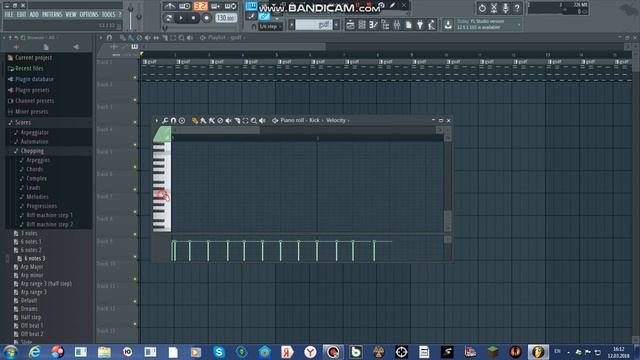Open the TOOLS menu
This screenshot has width=640, height=360.
pos(109,14)
